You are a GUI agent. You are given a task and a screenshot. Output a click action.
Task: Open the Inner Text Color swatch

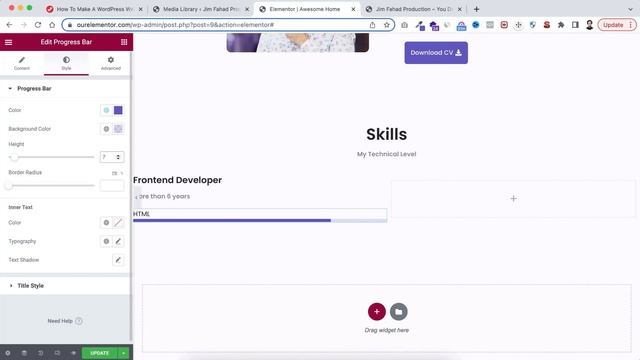click(118, 223)
